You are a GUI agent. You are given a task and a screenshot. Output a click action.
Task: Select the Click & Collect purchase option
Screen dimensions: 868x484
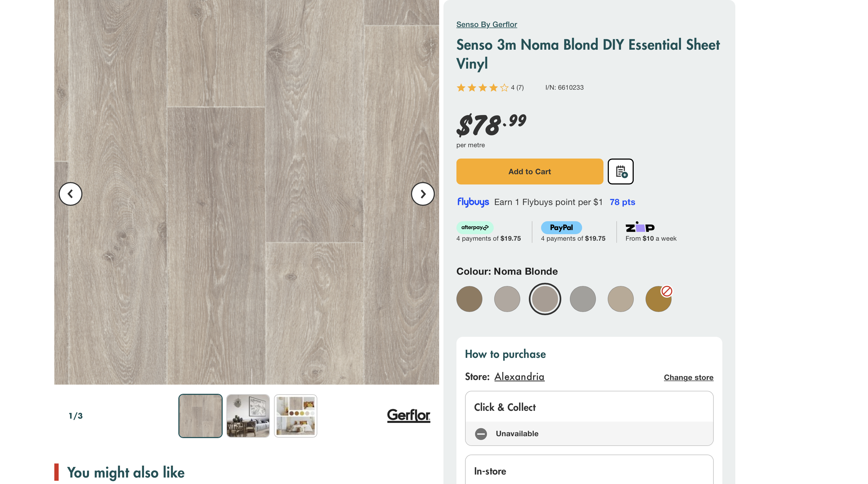click(x=589, y=408)
